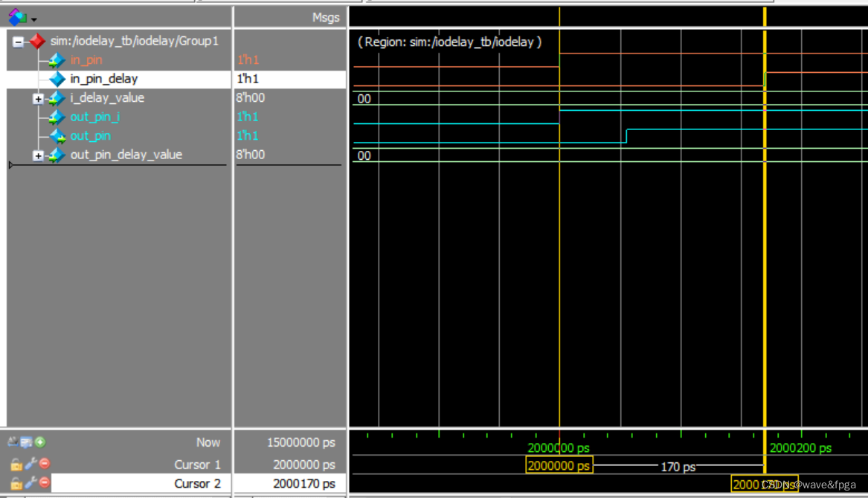Image resolution: width=868 pixels, height=498 pixels.
Task: Open grid and timeline properties icon
Action: pyautogui.click(x=26, y=442)
